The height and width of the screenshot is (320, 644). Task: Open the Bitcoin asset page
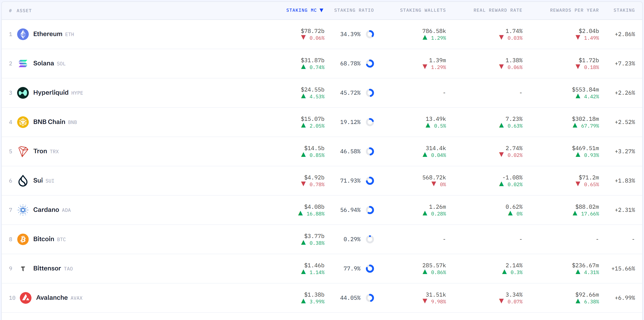tap(44, 239)
